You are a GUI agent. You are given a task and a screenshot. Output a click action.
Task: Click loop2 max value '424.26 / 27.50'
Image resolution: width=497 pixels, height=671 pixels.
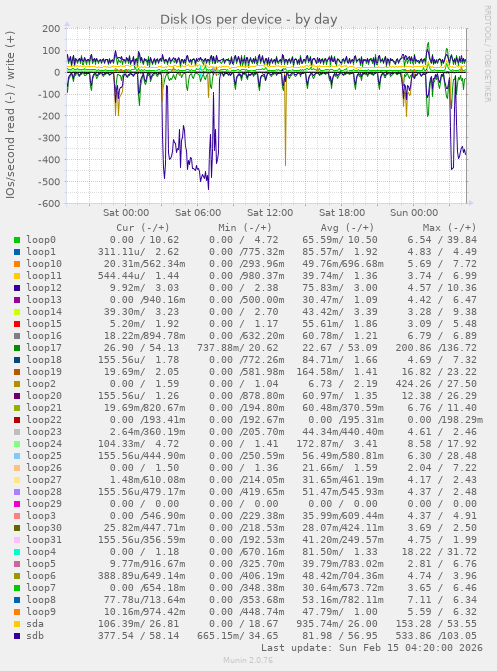pos(436,384)
